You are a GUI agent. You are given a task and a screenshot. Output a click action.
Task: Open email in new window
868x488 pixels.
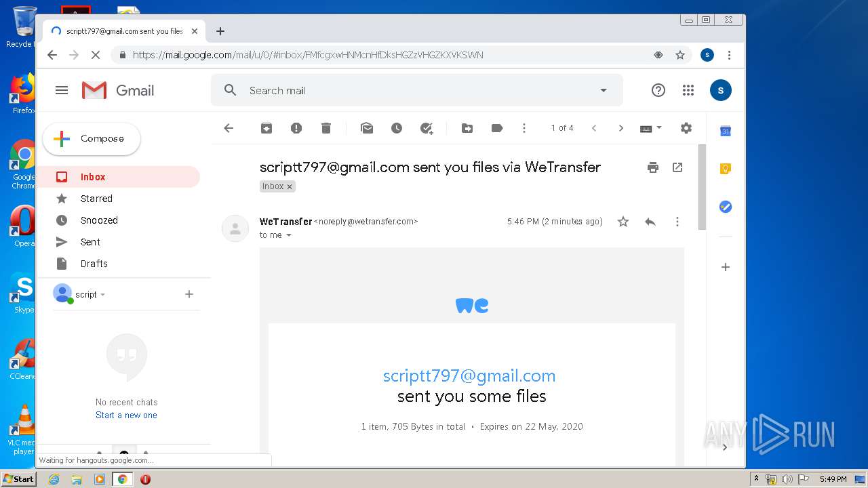click(677, 167)
